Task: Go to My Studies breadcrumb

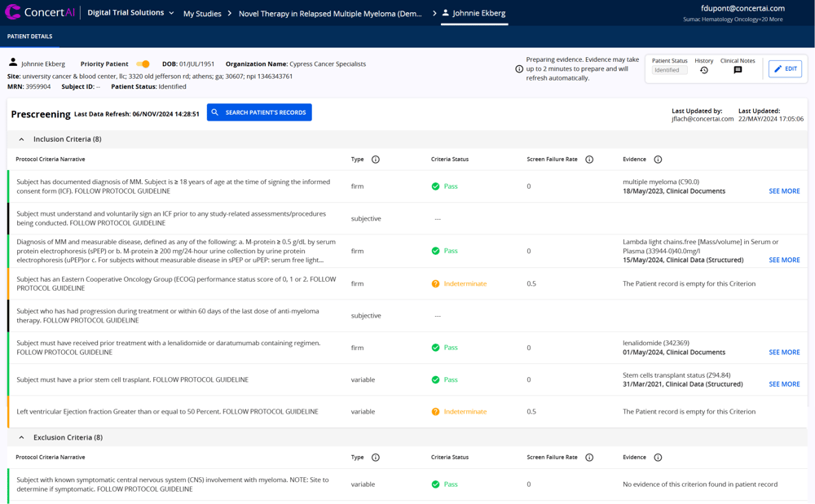Action: [x=202, y=14]
